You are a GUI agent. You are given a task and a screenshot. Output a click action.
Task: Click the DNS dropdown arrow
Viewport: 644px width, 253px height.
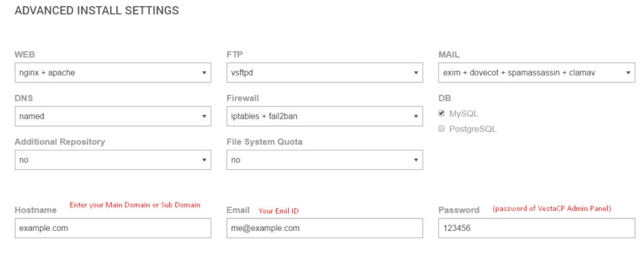(204, 116)
